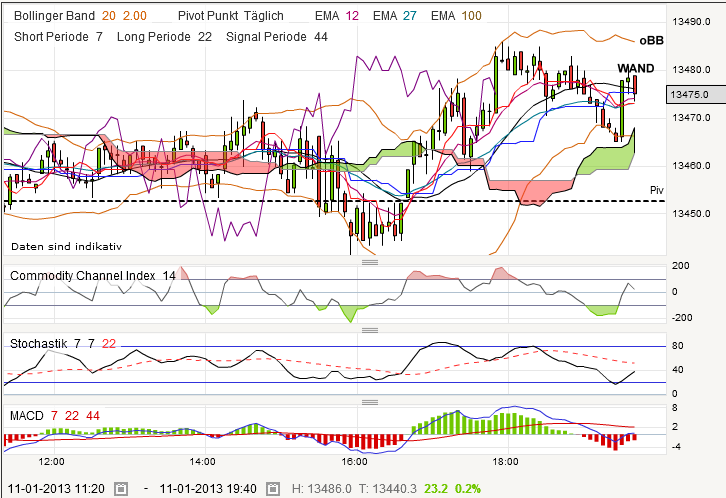Click the end date 11-01-2013 19:40 field

point(208,489)
